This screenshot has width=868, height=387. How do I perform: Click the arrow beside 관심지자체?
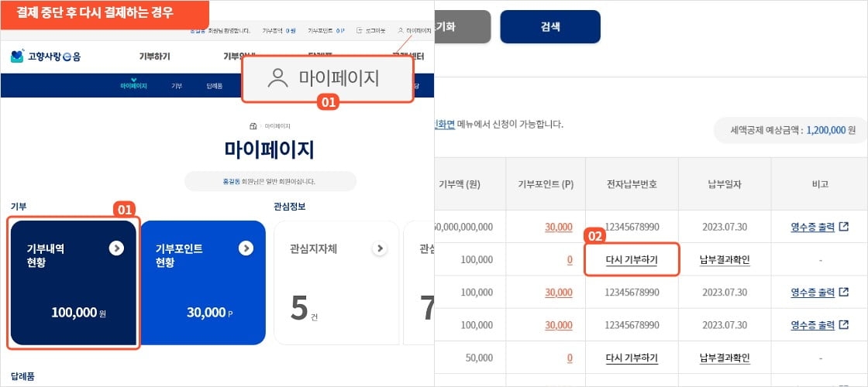[380, 248]
